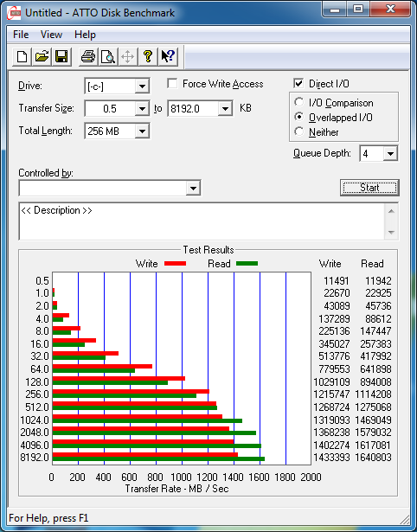The image size is (417, 532).
Task: Click the Transfer Rate - MB / Sec axis label
Action: pos(176,489)
